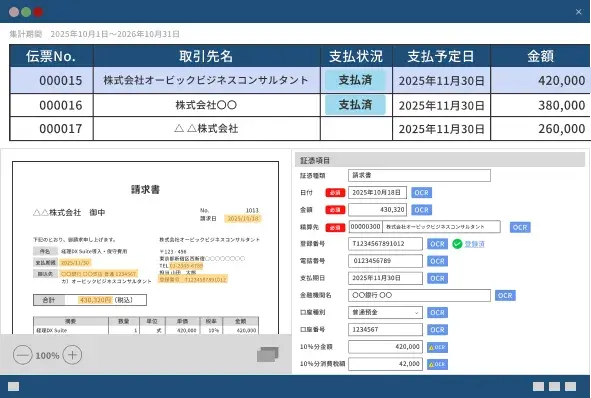Click the green circle in title bar
The height and width of the screenshot is (398, 591).
pos(26,12)
